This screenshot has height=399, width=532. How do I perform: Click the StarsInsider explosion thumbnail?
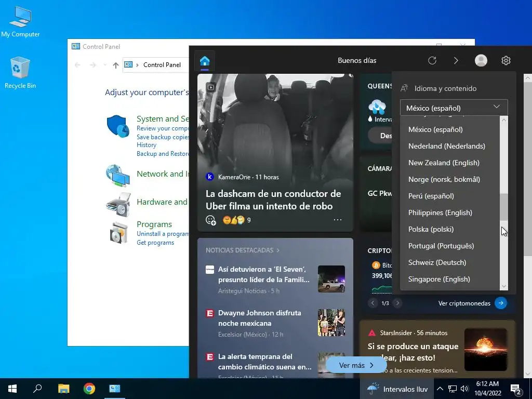(486, 350)
